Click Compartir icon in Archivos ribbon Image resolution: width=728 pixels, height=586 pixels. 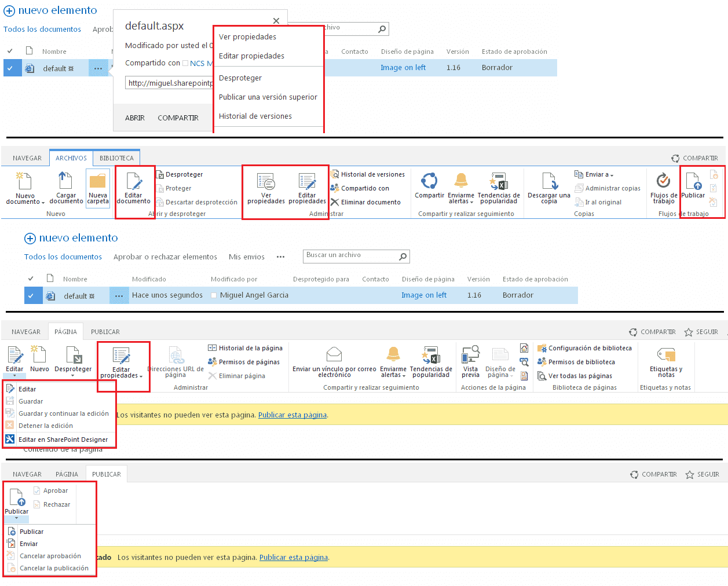(x=429, y=181)
